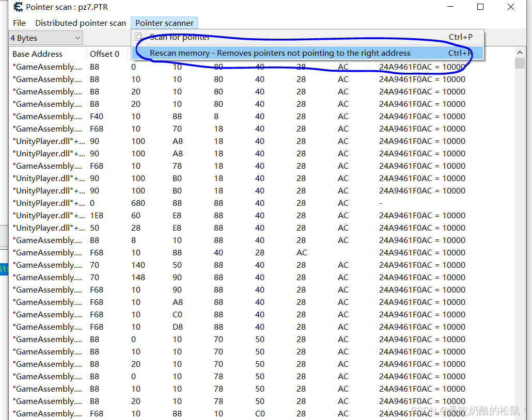This screenshot has height=420, width=532.
Task: Open the File menu
Action: point(19,23)
